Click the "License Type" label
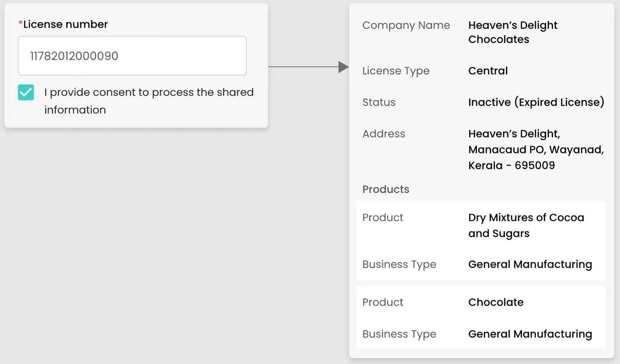620x364 pixels. pyautogui.click(x=396, y=71)
